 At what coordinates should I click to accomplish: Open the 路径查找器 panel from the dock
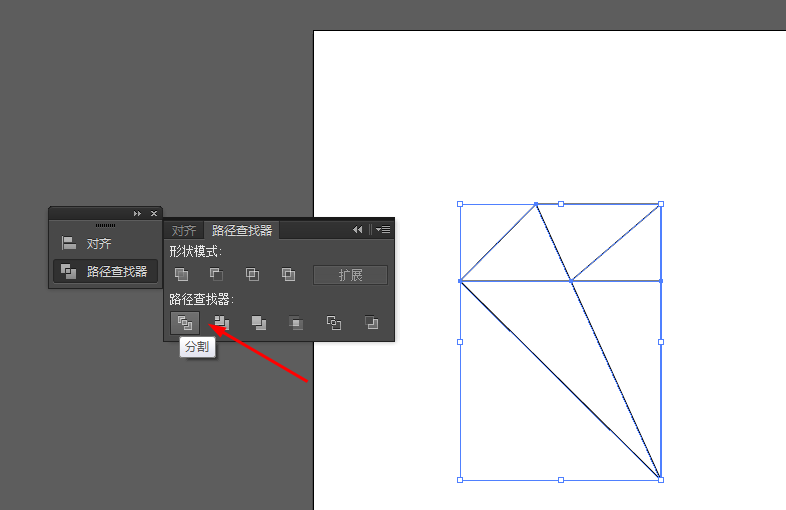(x=105, y=271)
